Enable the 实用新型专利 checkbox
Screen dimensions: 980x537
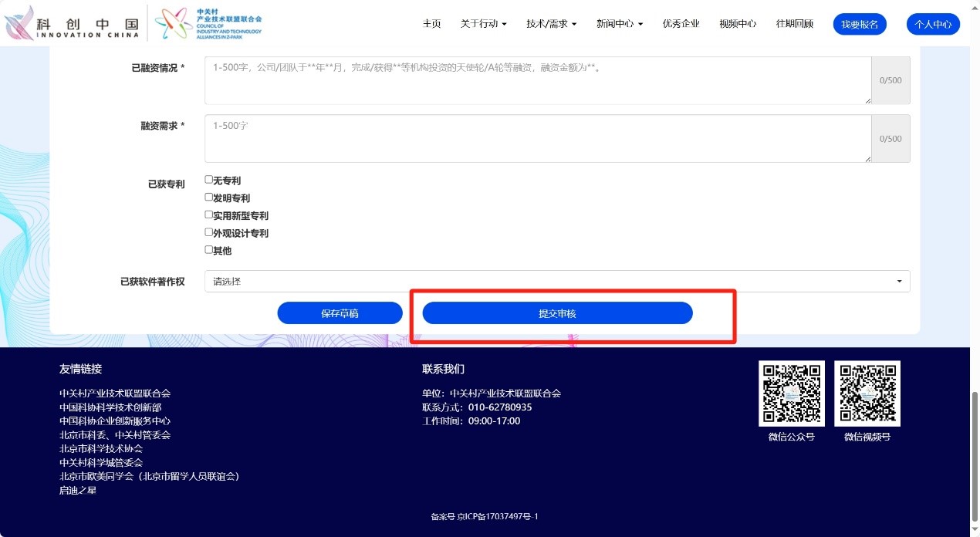(x=208, y=215)
